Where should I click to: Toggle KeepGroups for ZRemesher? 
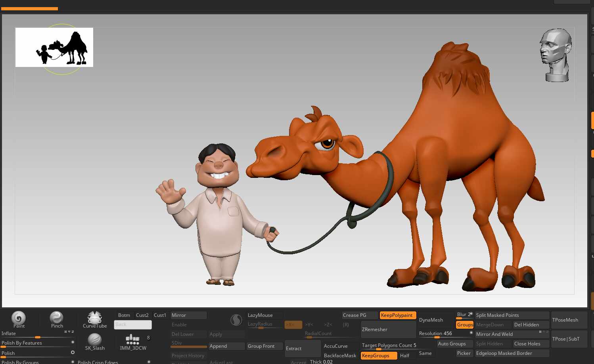tap(379, 356)
